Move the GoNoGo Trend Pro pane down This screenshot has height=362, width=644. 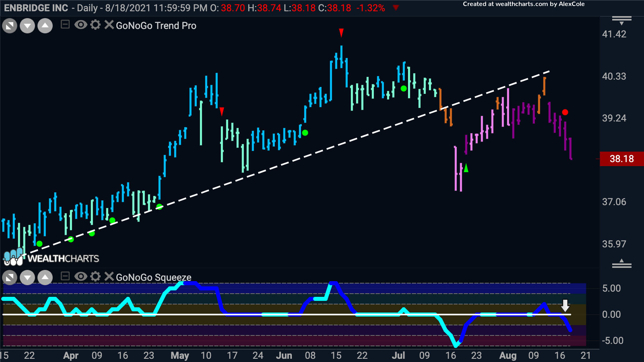(27, 27)
